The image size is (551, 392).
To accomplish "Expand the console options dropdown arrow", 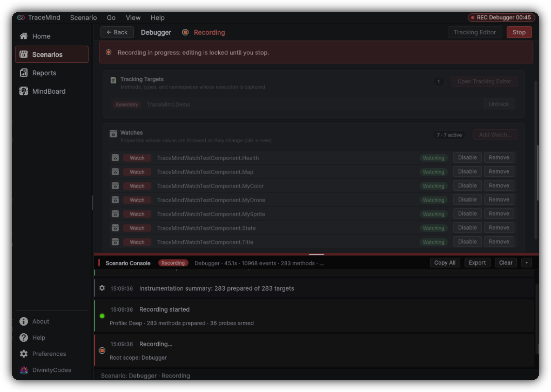I will (527, 263).
